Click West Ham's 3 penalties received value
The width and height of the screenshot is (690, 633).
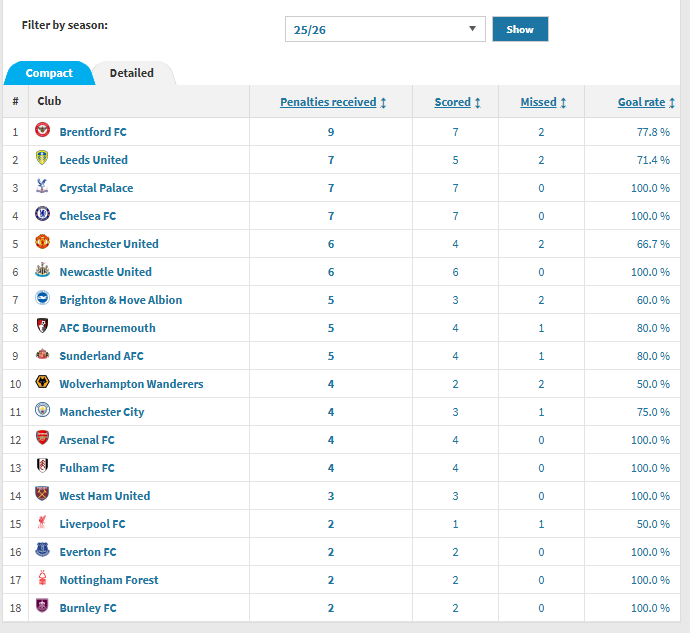tap(331, 496)
